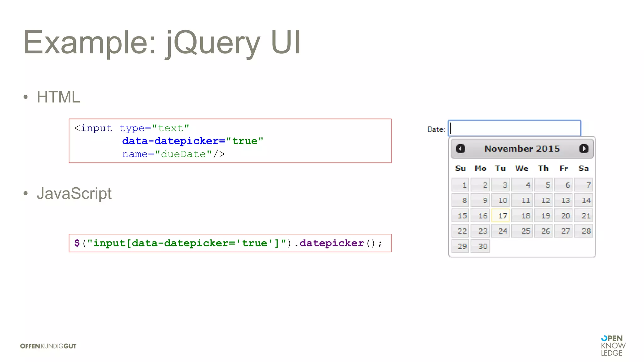Click the November 2015 month title
The width and height of the screenshot is (644, 362).
(x=522, y=149)
